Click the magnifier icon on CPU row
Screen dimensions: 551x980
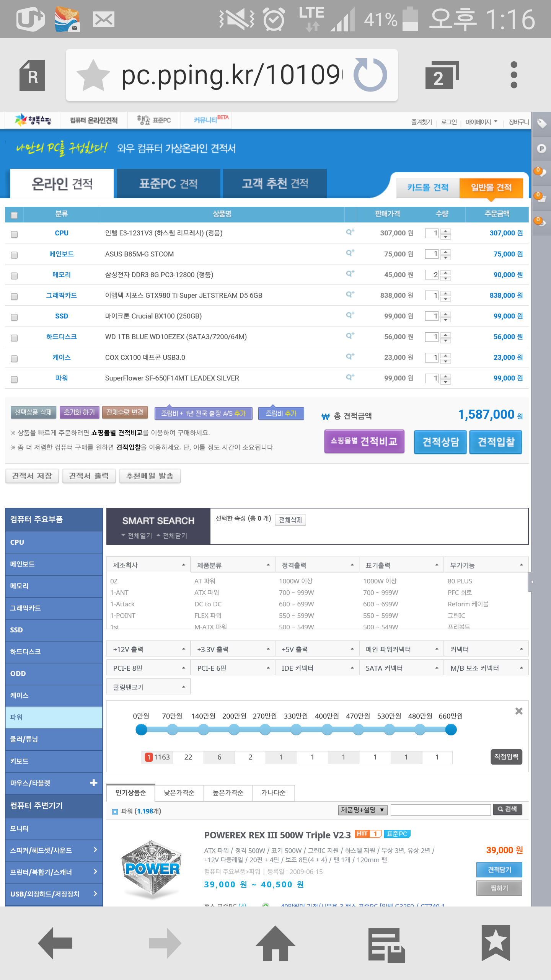(x=350, y=232)
